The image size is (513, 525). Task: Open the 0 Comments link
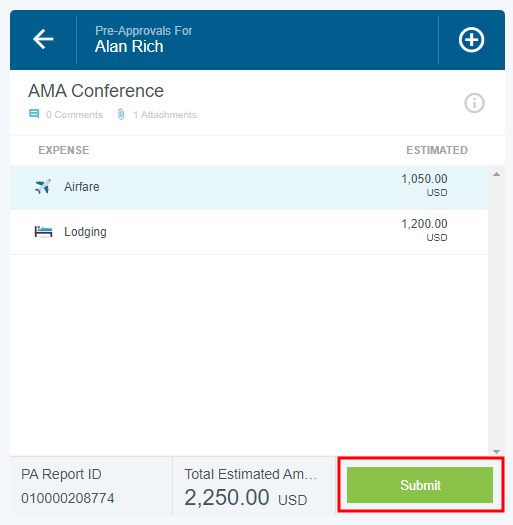74,115
